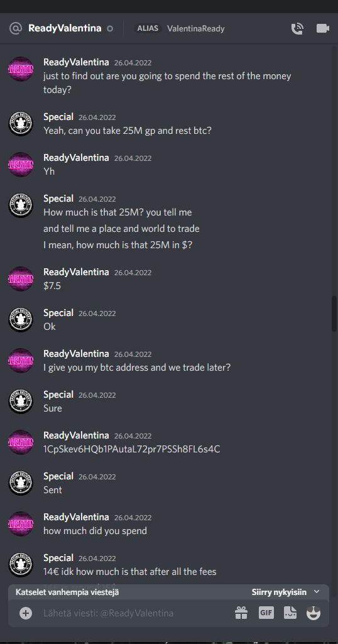Viewport: 338px width, 644px height.
Task: Click the Special username on the Sent message
Action: click(58, 476)
